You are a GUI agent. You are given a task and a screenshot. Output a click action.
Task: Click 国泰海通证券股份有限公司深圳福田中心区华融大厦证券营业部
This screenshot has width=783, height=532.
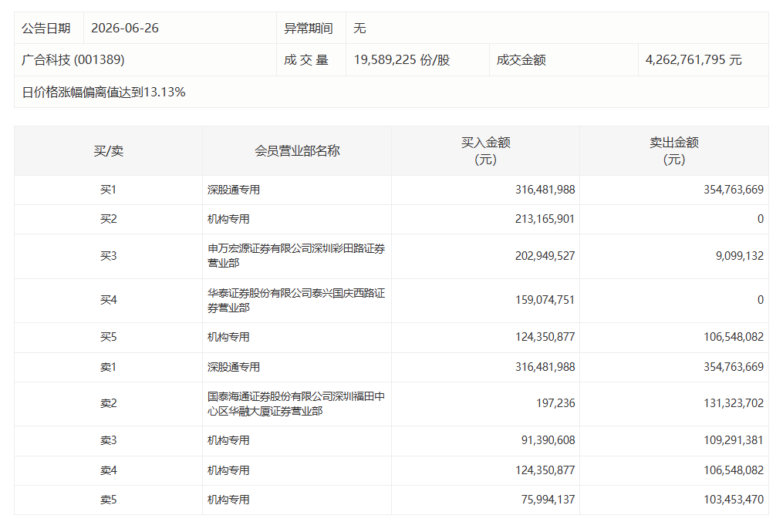click(296, 404)
